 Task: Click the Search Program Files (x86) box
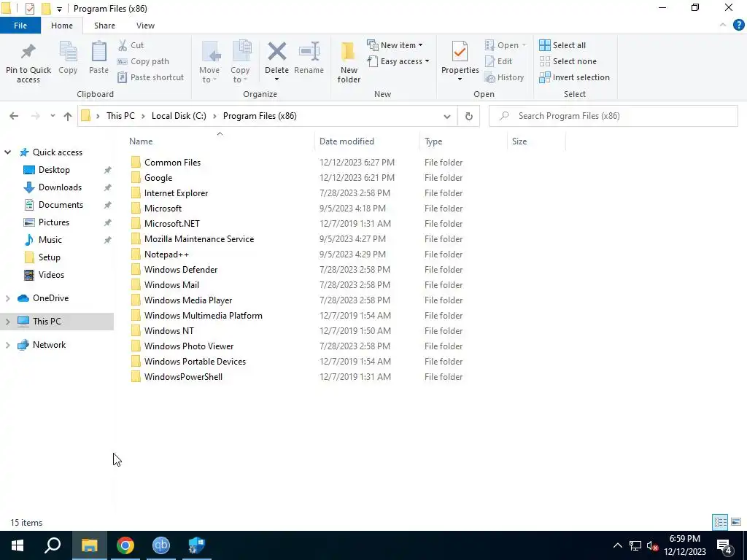pos(613,116)
